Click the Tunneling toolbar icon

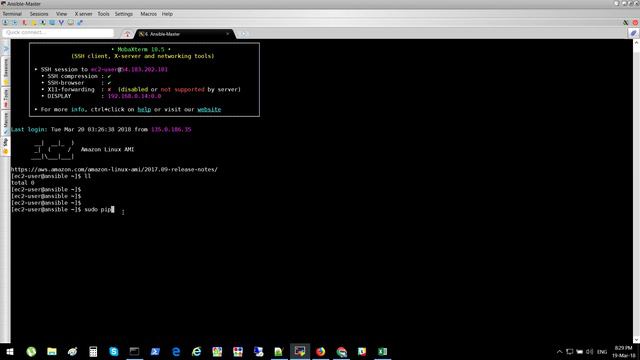pyautogui.click(x=80, y=22)
